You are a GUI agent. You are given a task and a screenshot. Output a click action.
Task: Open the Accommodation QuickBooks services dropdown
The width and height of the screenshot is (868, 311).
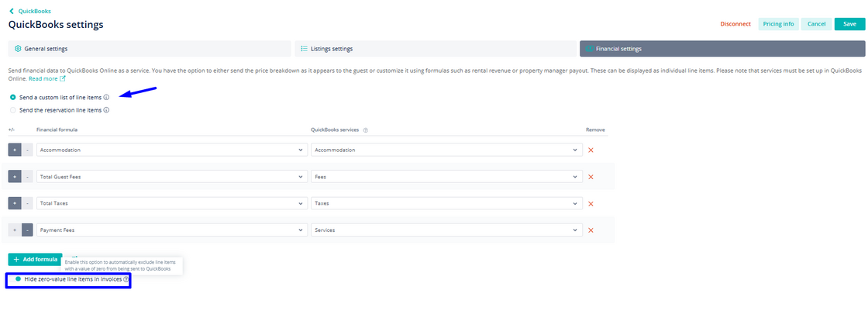point(446,150)
